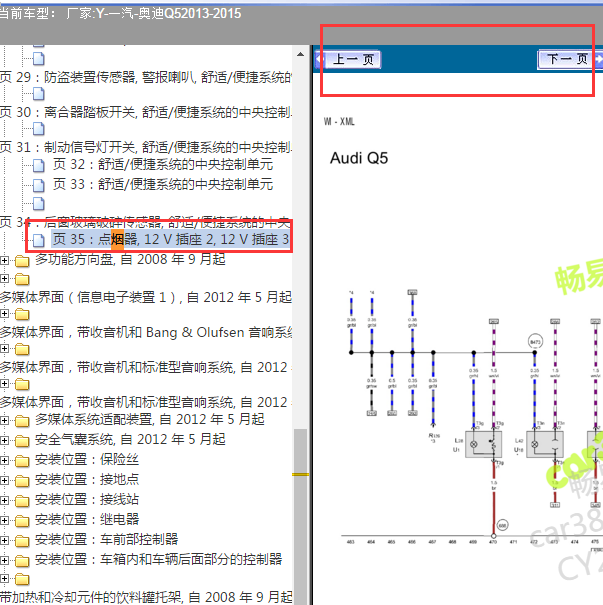This screenshot has height=605, width=603.
Task: Select 页 30：离合器踏板开关 tree entry
Action: [x=146, y=112]
